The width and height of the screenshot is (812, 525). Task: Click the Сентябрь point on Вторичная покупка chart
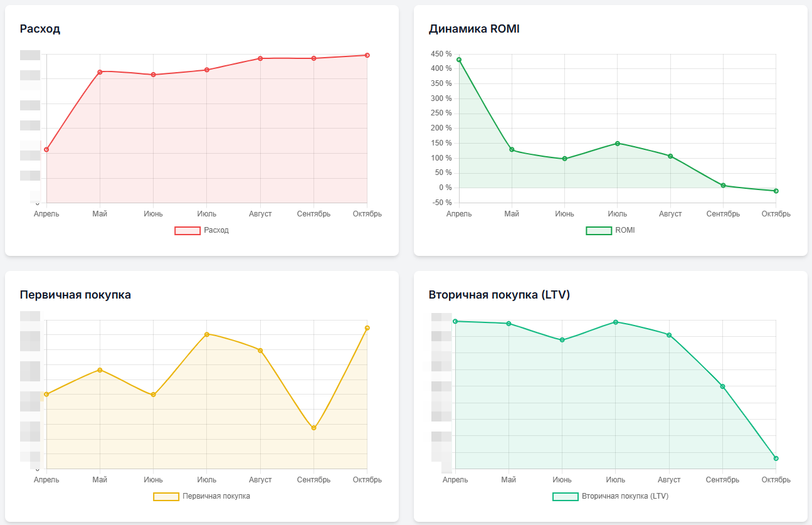coord(722,386)
